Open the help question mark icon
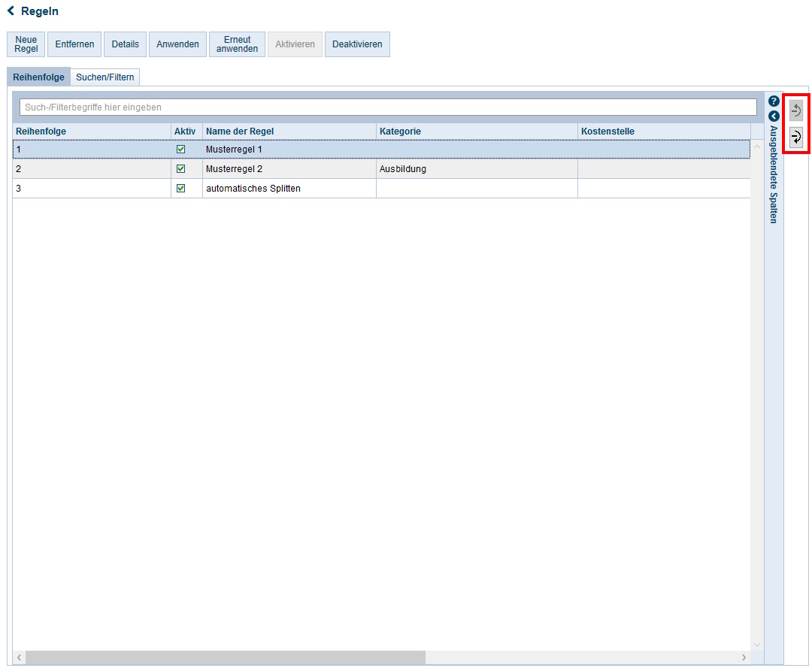812x668 pixels. (x=774, y=101)
